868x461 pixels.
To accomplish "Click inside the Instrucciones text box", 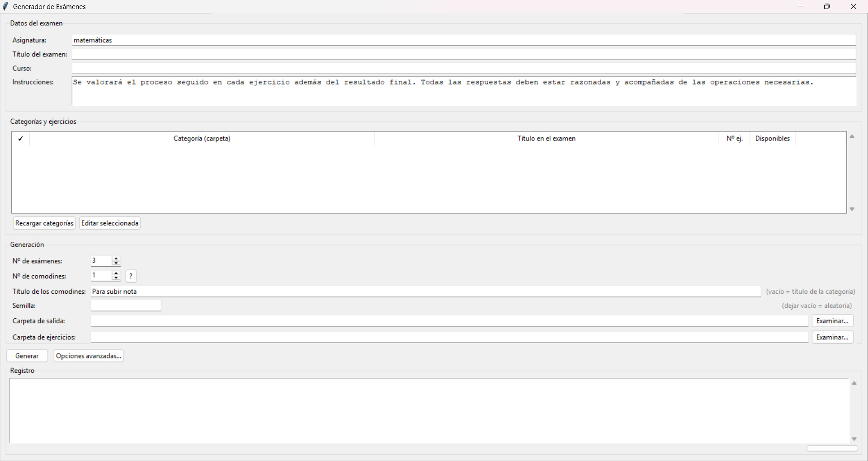I will coord(464,91).
